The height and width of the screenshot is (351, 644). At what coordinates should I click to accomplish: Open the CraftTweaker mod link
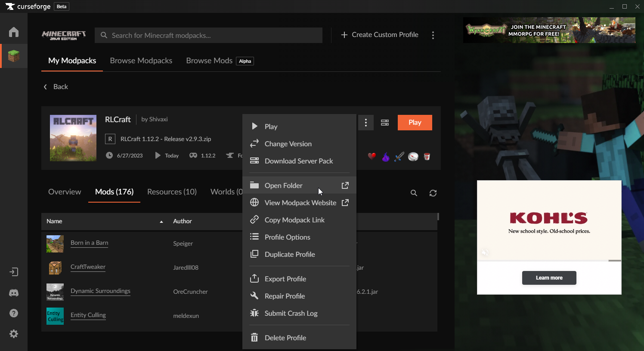[x=88, y=267]
